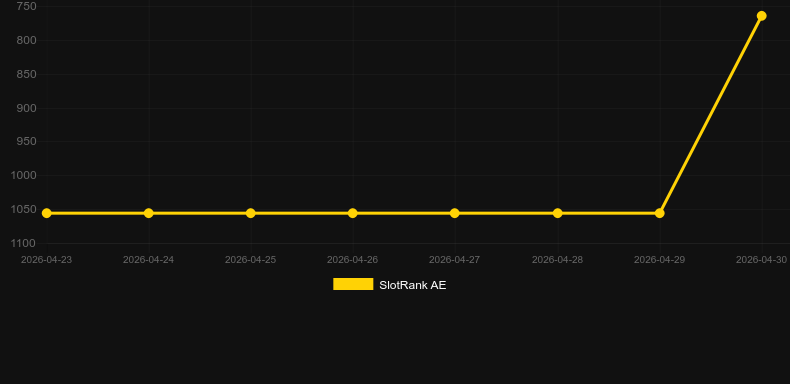Select the data point for 2026-04-23
Viewport: 790px width, 384px height.
click(46, 213)
